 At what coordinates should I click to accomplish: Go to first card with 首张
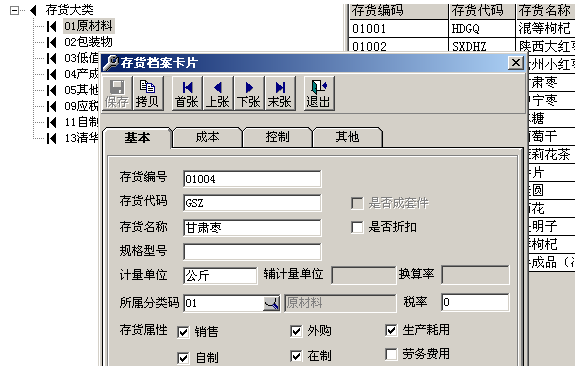[187, 93]
